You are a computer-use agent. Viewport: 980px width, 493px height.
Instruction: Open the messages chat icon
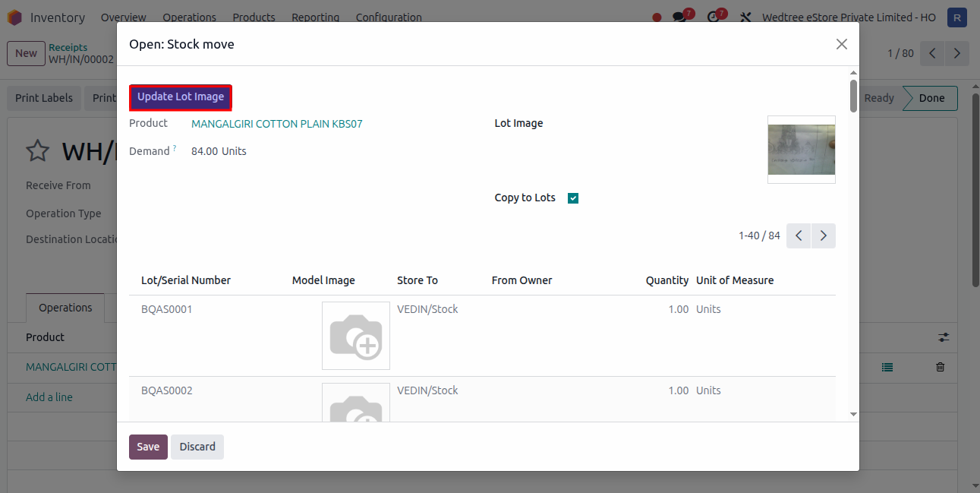click(679, 17)
